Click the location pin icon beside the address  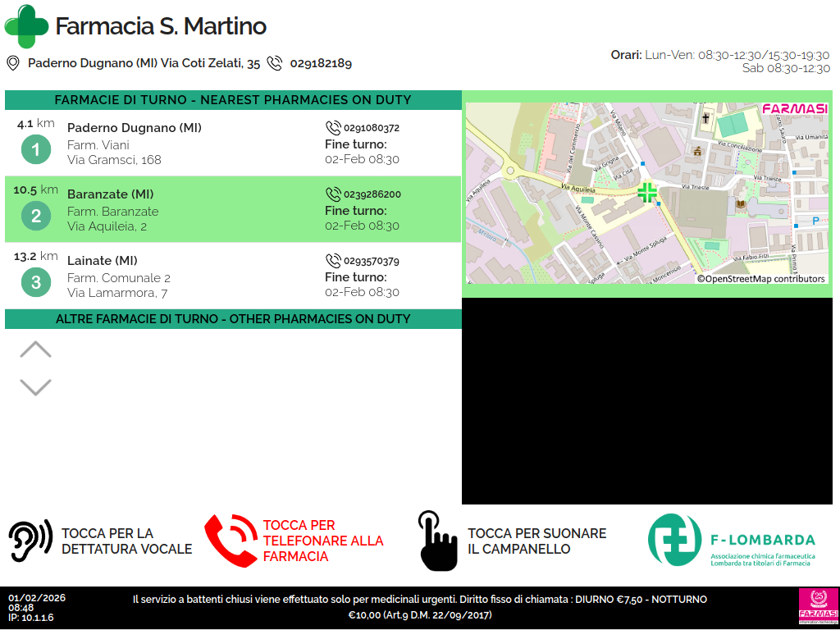pyautogui.click(x=12, y=63)
